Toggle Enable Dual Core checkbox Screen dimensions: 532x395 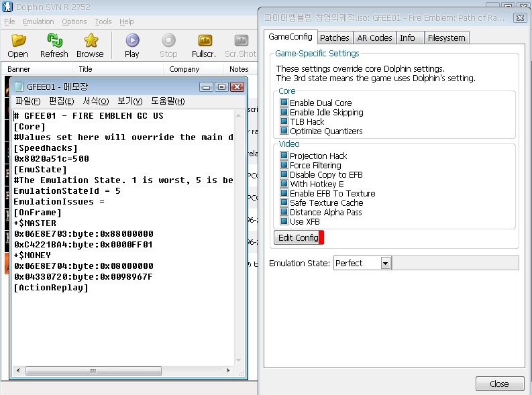click(x=284, y=103)
